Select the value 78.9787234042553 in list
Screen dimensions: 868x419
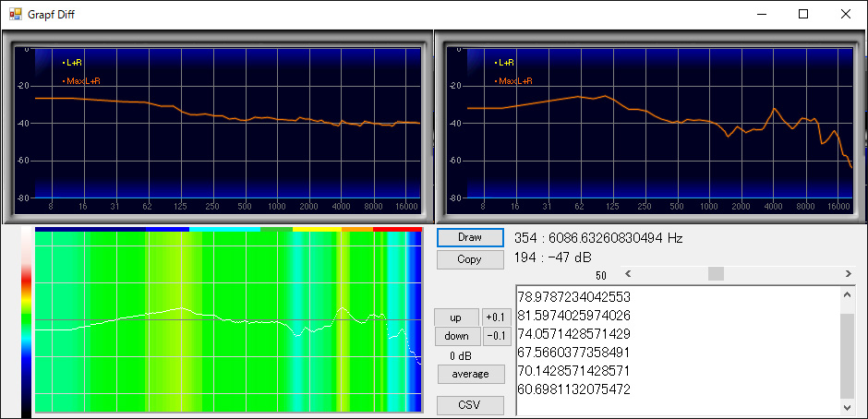point(573,297)
